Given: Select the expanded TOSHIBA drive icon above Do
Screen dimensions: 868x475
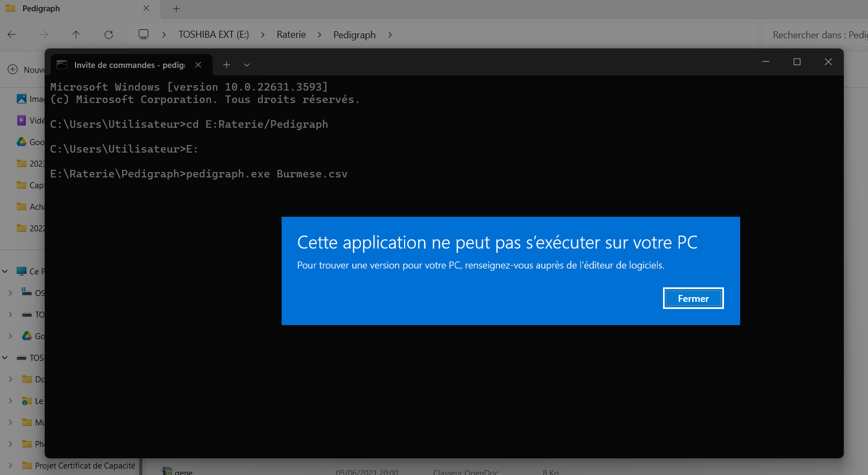Looking at the screenshot, I should (x=22, y=357).
